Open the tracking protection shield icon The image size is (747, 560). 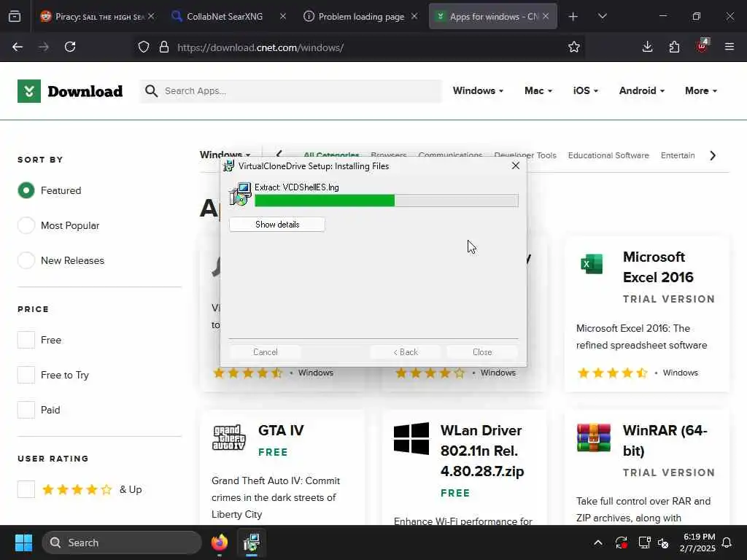[x=144, y=47]
